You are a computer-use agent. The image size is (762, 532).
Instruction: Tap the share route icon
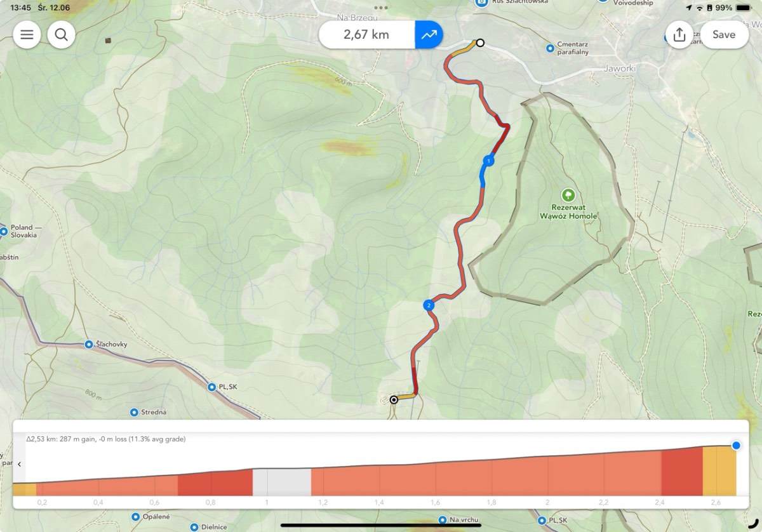679,34
